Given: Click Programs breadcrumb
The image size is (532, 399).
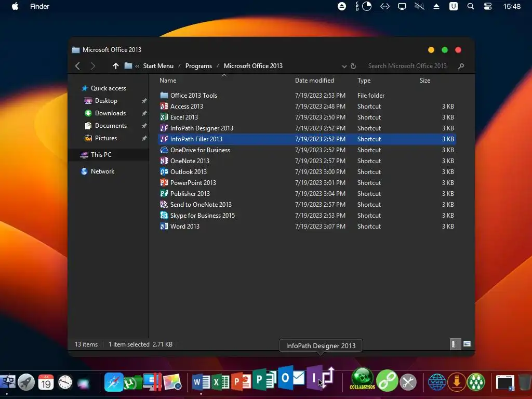Looking at the screenshot, I should click(198, 66).
